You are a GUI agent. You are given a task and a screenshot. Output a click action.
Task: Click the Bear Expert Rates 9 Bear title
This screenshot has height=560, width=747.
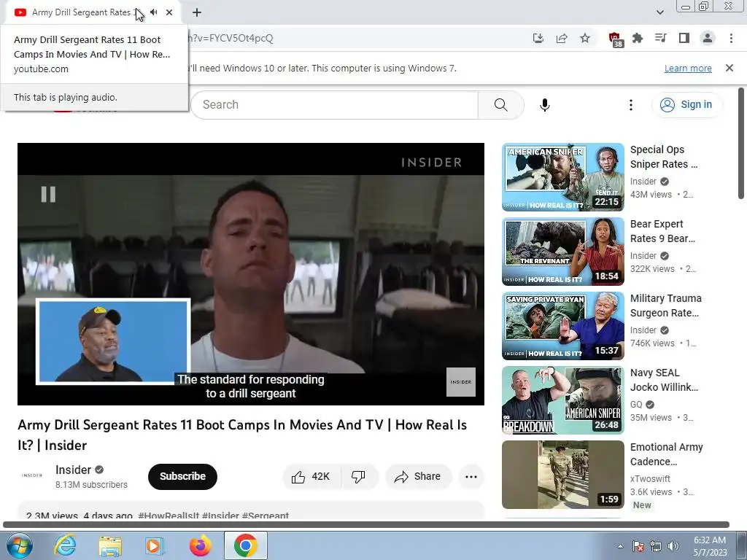coord(662,231)
